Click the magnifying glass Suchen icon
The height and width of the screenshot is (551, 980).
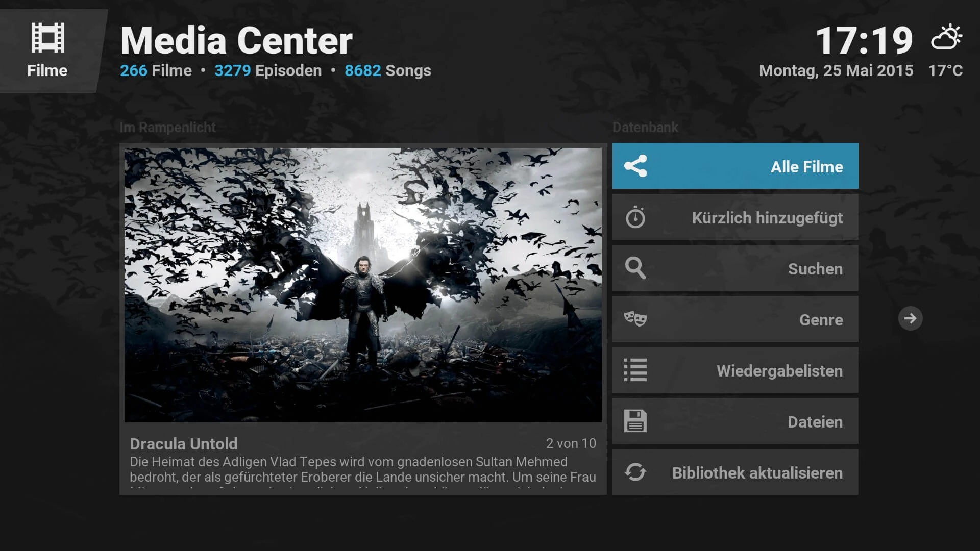coord(635,268)
